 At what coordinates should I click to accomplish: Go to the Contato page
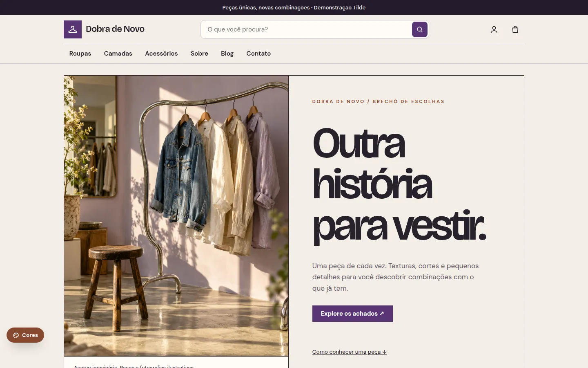258,54
